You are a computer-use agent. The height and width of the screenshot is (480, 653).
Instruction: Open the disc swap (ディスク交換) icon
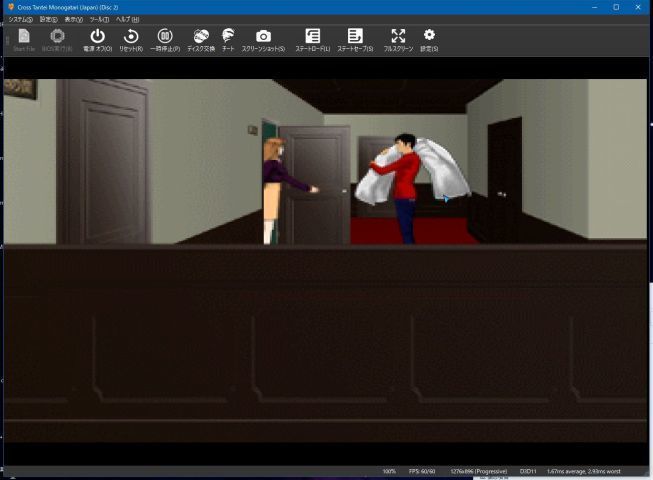(201, 40)
